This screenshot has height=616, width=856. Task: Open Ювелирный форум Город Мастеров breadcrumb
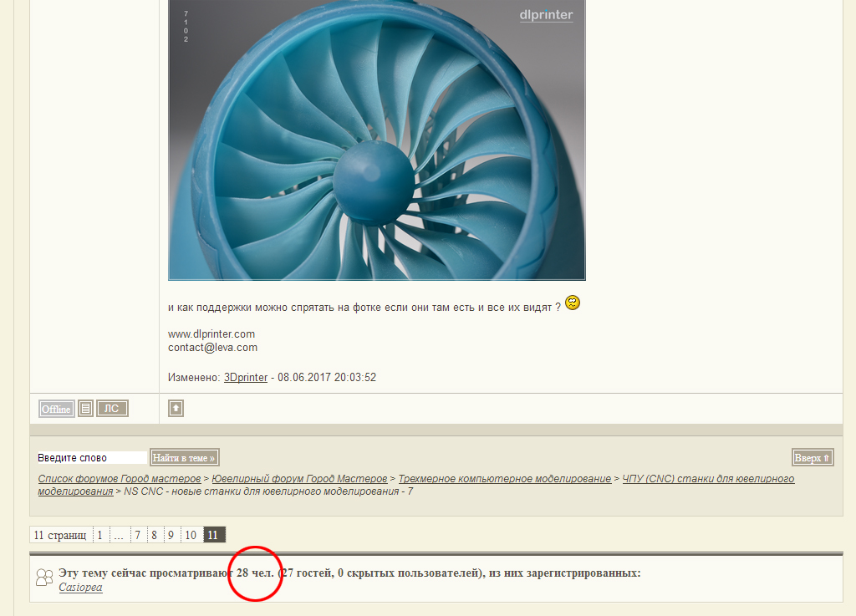click(x=299, y=479)
